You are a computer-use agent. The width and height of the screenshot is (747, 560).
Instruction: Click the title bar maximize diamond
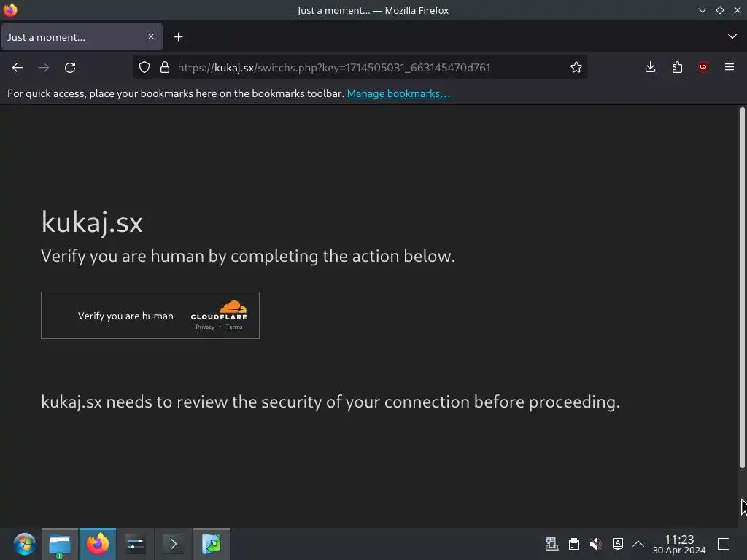pos(720,10)
